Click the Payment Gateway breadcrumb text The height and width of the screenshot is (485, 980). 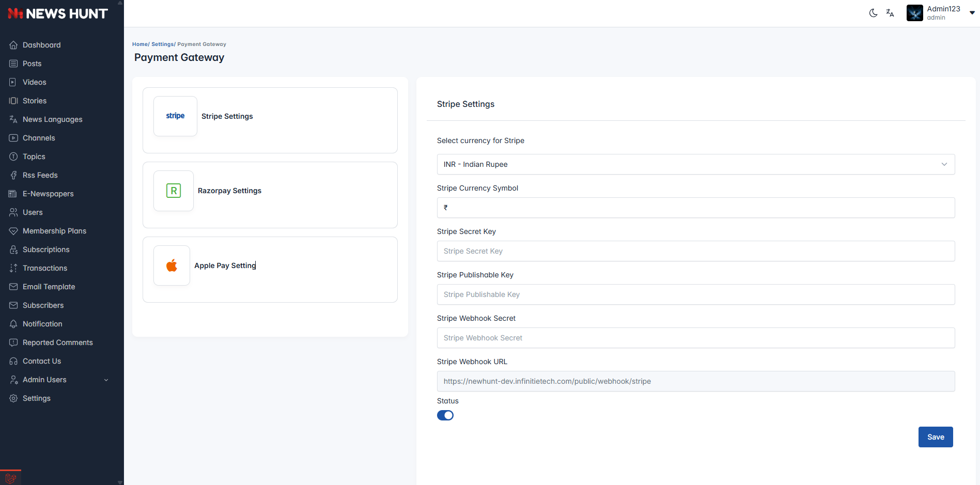(202, 44)
